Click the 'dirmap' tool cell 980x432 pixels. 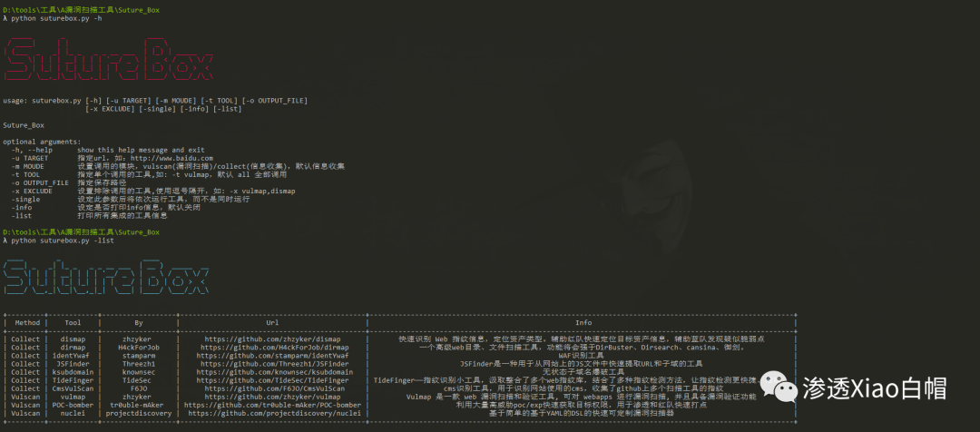click(73, 347)
